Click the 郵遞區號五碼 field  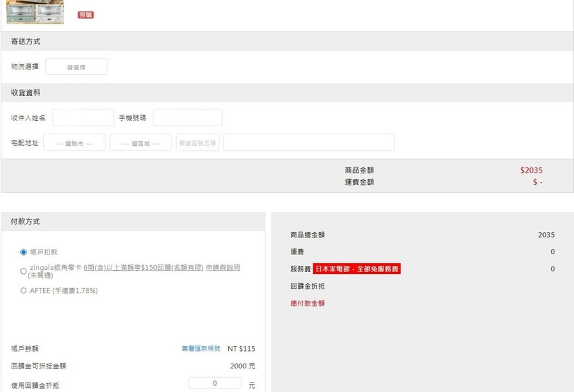click(197, 143)
